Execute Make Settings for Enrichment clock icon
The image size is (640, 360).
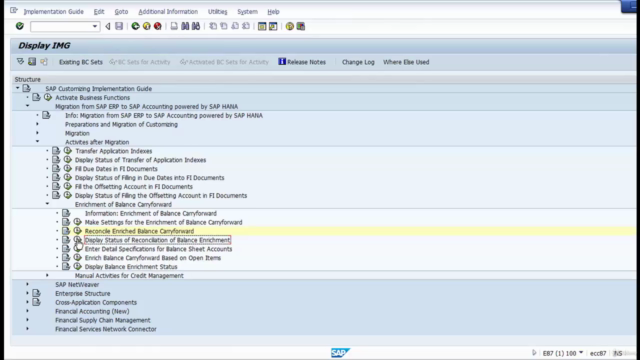(78, 222)
